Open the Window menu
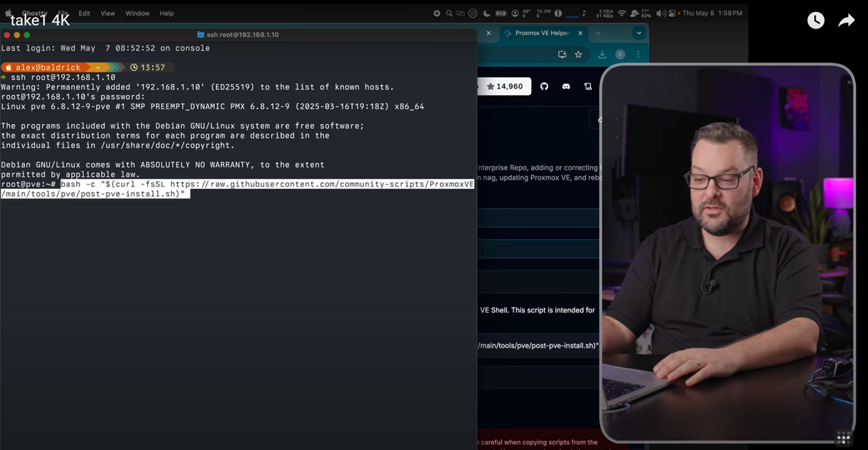Screen dimensions: 868x450 (x=137, y=13)
